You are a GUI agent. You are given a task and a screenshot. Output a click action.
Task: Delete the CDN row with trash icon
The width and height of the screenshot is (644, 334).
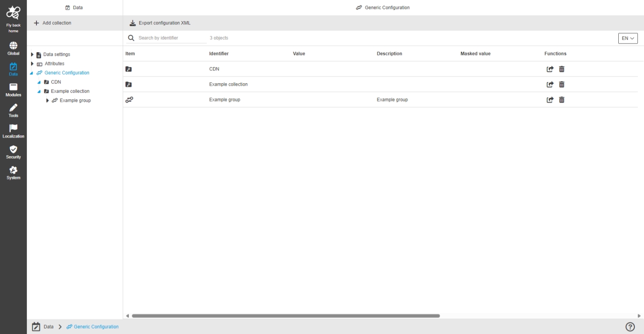pyautogui.click(x=562, y=69)
